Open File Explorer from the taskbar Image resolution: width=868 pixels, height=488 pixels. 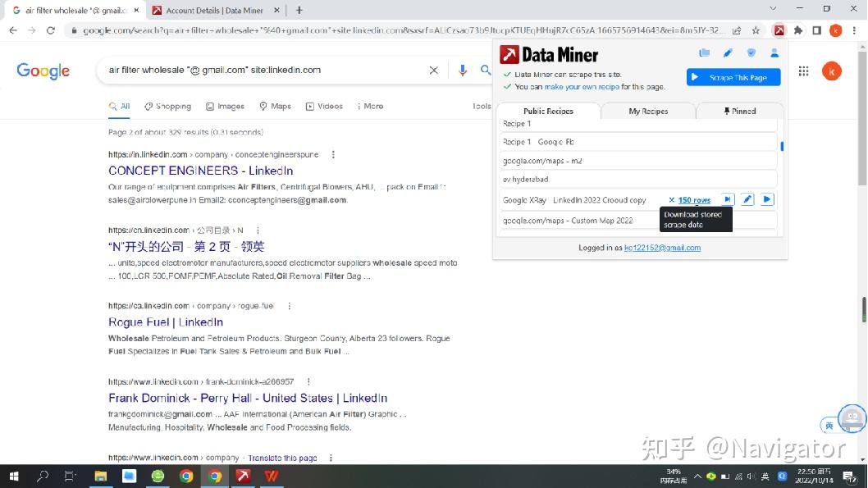tap(100, 477)
